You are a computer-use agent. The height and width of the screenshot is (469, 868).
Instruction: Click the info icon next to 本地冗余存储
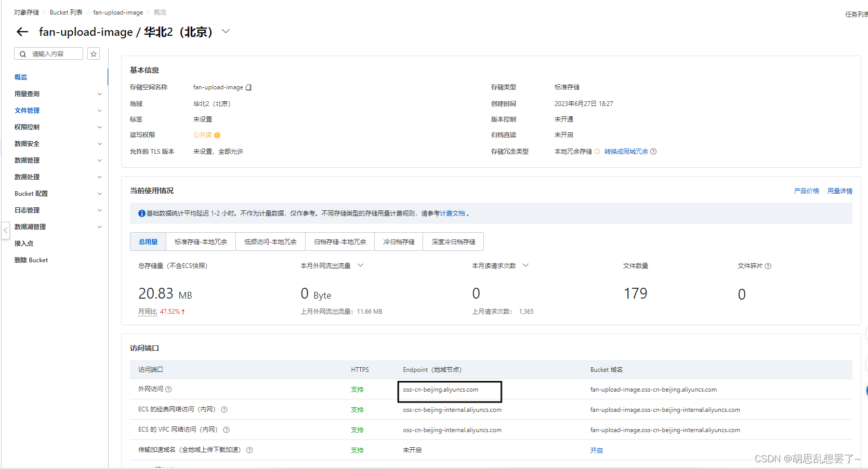[597, 152]
